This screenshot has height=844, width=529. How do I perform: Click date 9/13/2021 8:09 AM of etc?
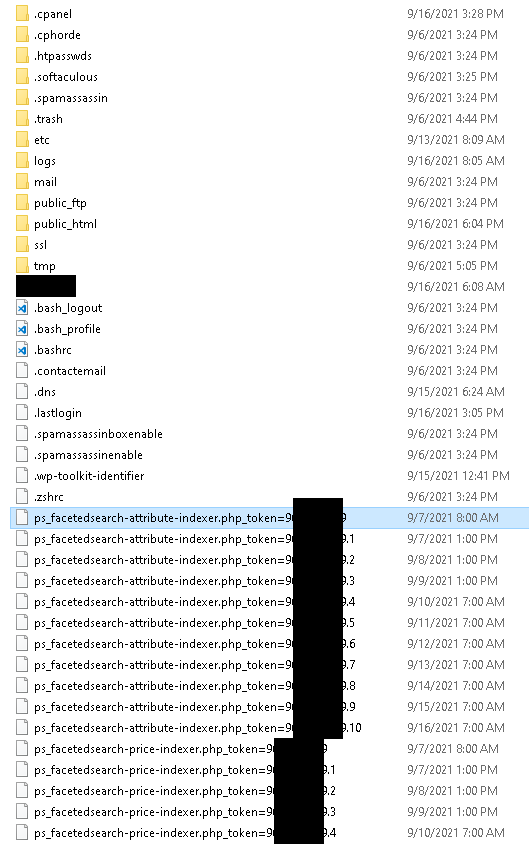point(456,140)
